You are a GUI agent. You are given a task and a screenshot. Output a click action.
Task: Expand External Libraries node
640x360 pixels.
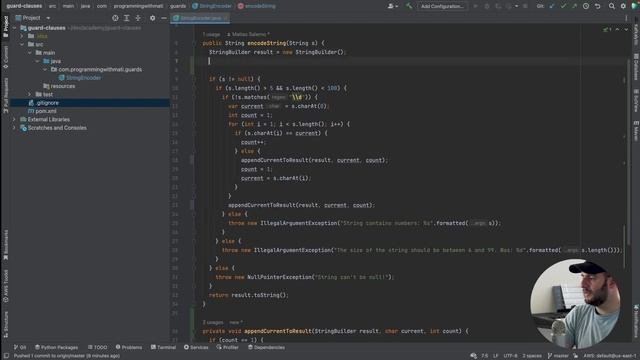[15, 119]
